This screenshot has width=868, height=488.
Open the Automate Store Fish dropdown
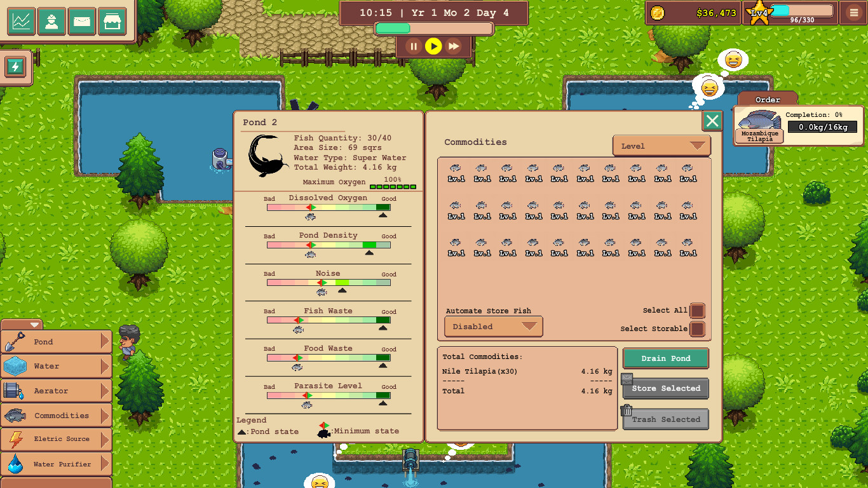[x=493, y=327]
